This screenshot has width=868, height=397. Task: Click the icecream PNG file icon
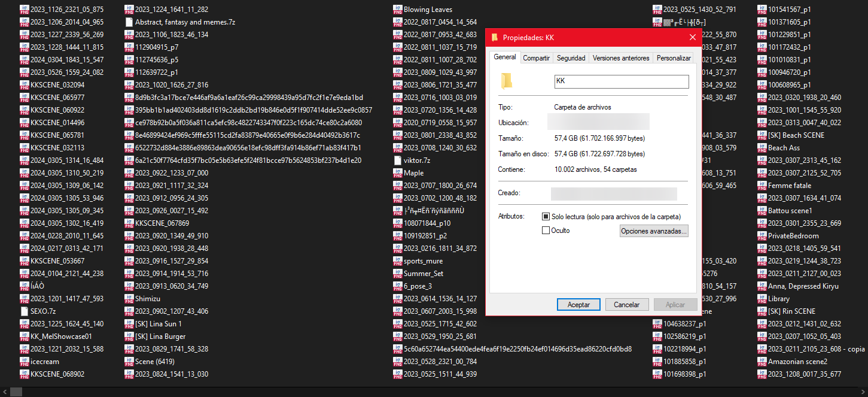click(24, 362)
